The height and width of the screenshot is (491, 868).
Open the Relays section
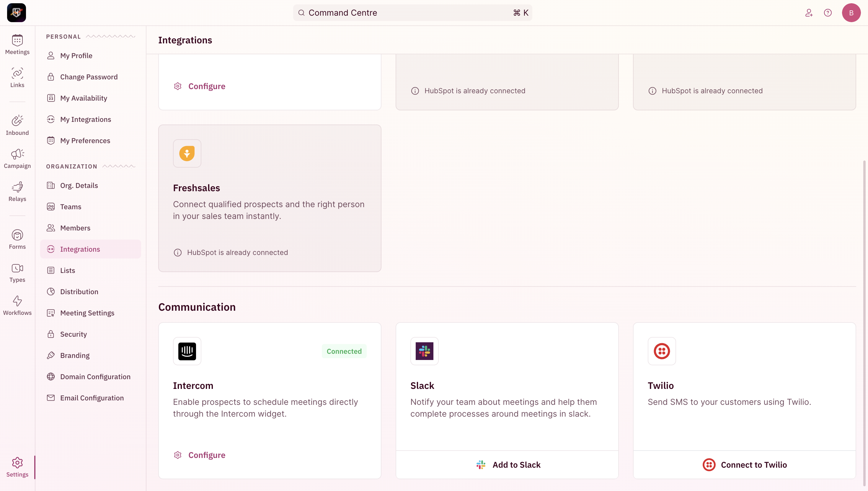click(x=17, y=192)
